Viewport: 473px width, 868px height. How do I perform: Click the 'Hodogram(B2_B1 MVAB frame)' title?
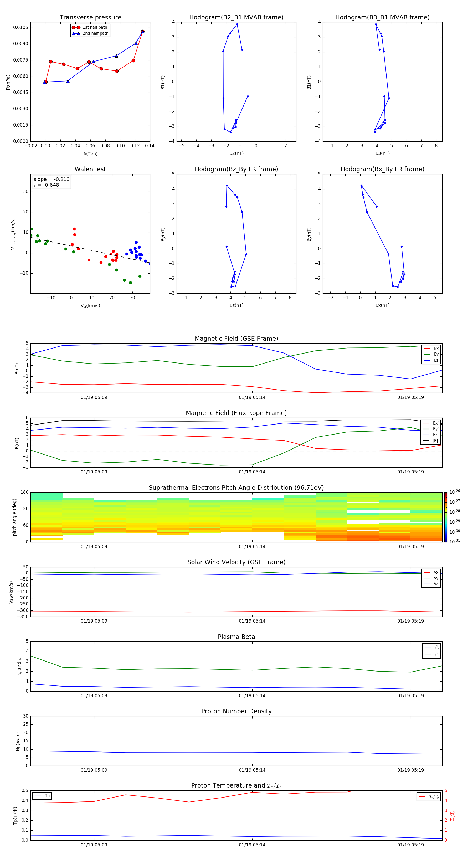tap(236, 18)
